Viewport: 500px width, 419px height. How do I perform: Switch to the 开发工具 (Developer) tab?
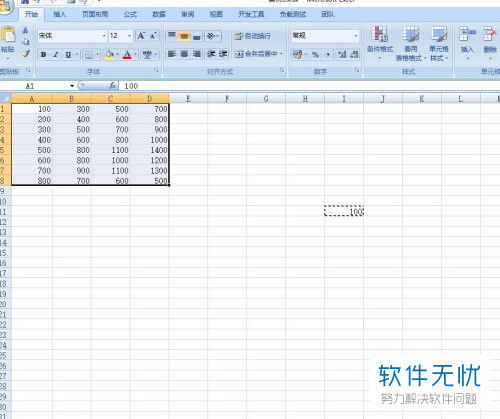point(251,14)
